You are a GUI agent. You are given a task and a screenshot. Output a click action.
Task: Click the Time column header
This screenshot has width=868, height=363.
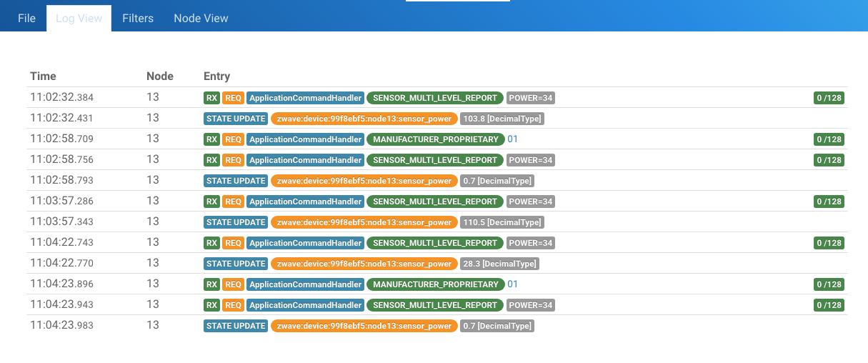tap(43, 76)
